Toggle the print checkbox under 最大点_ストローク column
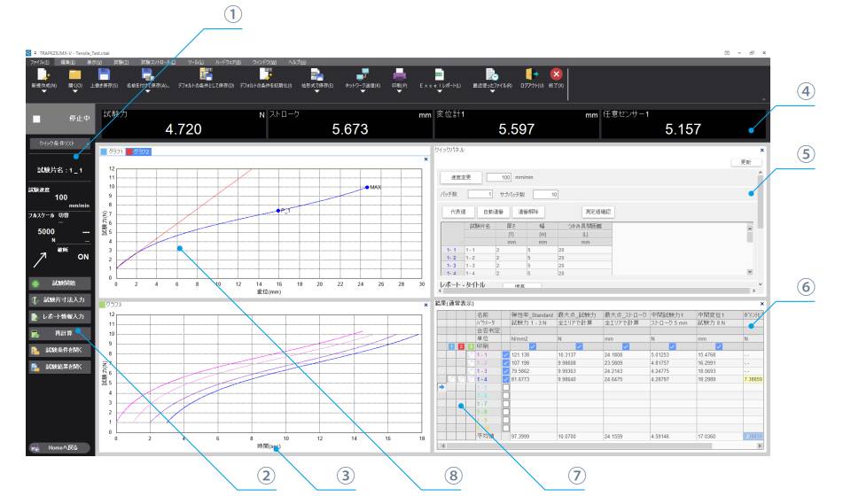Screen dimensions: 851x504 point(626,346)
